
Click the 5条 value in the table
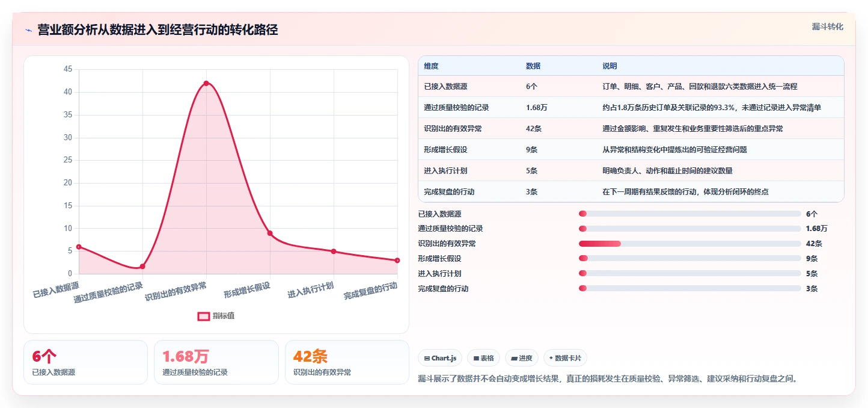click(531, 171)
